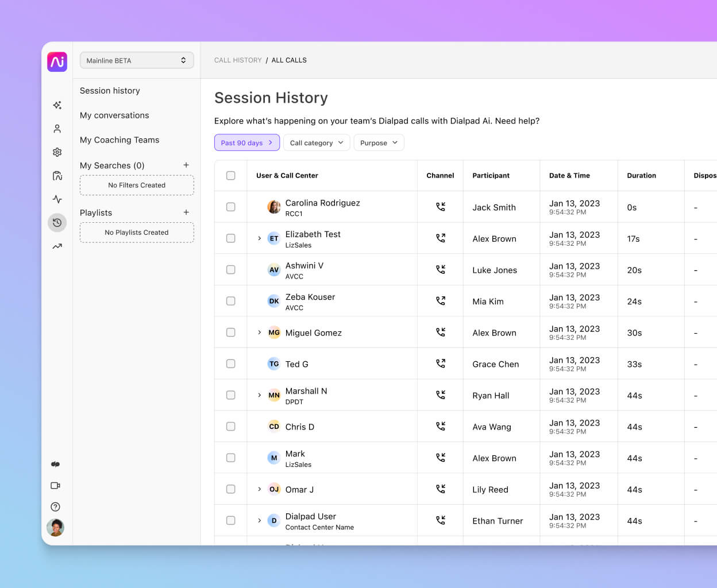Viewport: 717px width, 588px height.
Task: Check the checkbox for Carolina Rodriguez's call
Action: (x=230, y=207)
